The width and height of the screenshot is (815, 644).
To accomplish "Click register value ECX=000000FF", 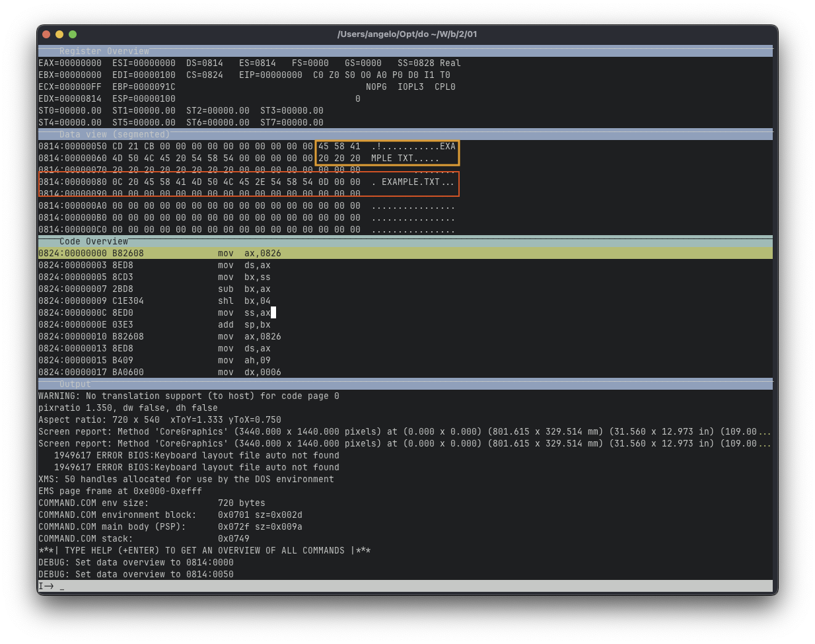I will coord(70,87).
